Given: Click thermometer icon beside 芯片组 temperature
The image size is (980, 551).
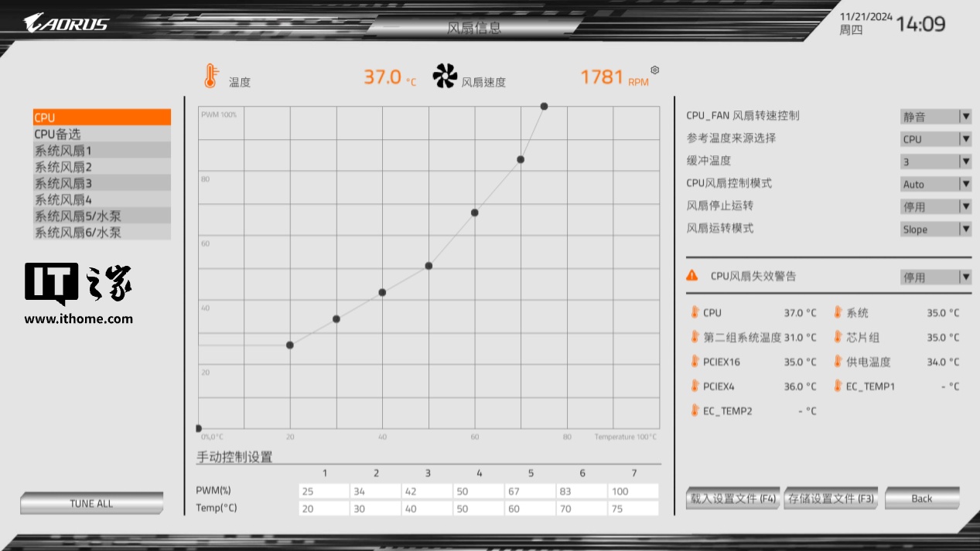Looking at the screenshot, I should [x=838, y=337].
